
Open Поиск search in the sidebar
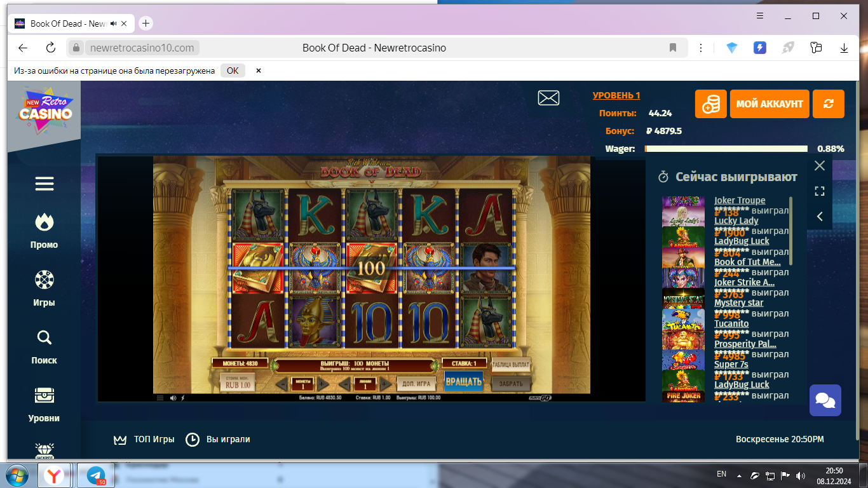(x=44, y=347)
